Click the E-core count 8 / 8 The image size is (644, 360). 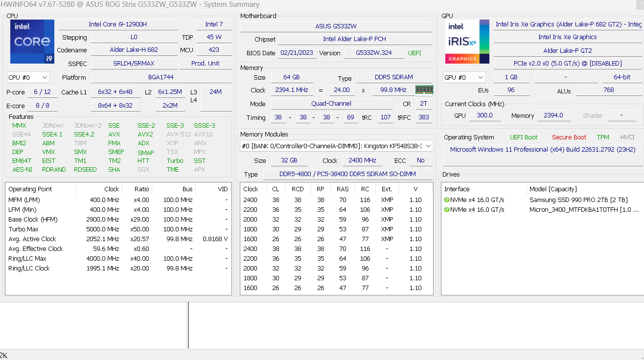coord(43,106)
